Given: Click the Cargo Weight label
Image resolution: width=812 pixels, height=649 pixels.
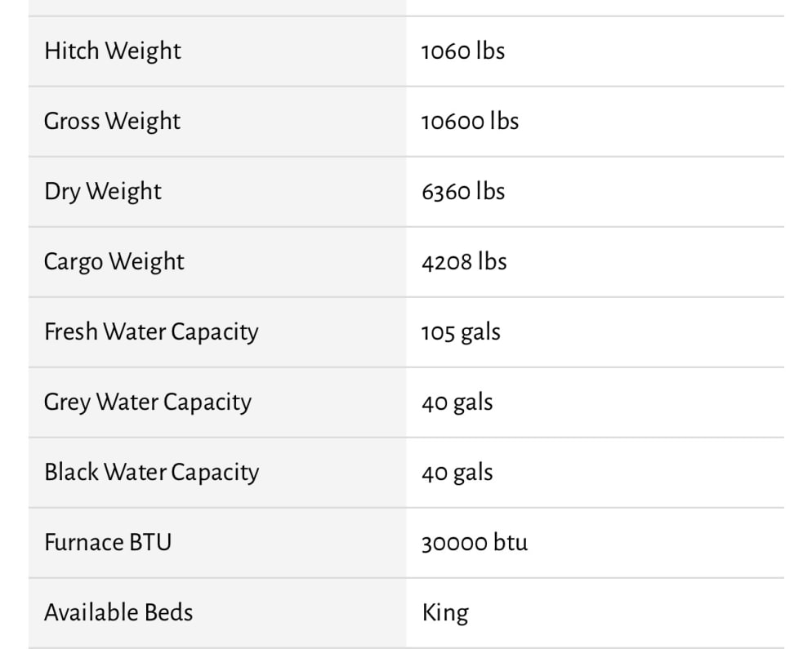Looking at the screenshot, I should (x=114, y=262).
